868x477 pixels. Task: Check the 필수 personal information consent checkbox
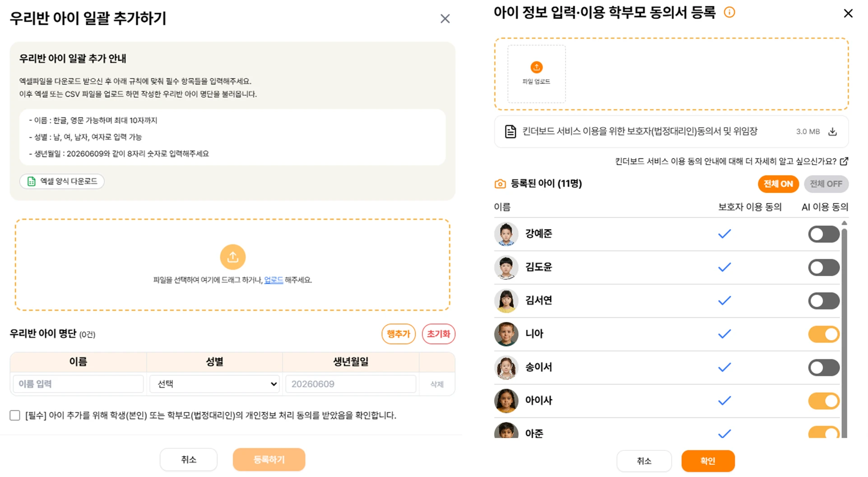[15, 415]
